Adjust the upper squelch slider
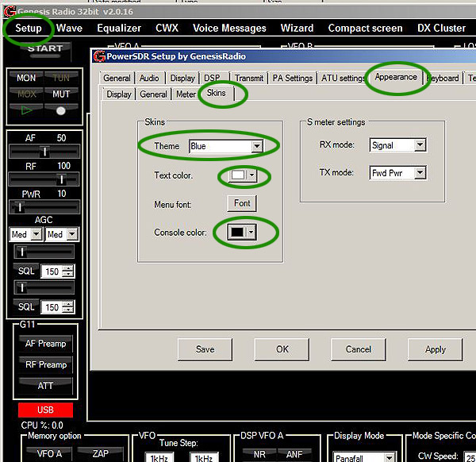 pos(44,252)
